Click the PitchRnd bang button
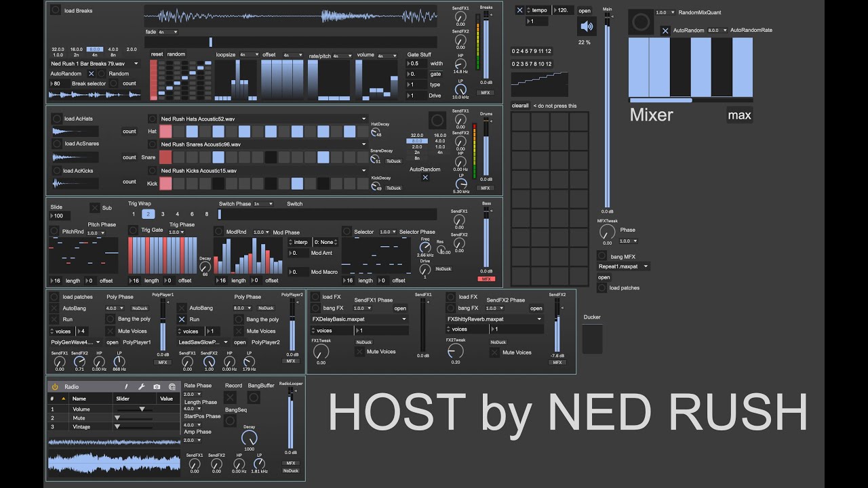Viewport: 868px width, 488px height. [55, 231]
